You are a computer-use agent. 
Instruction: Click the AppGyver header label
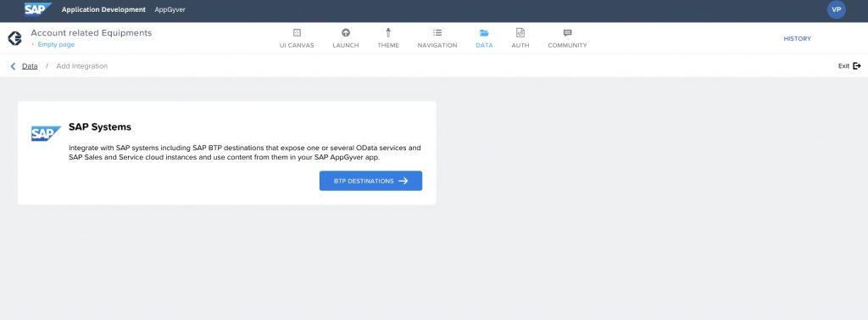click(170, 9)
